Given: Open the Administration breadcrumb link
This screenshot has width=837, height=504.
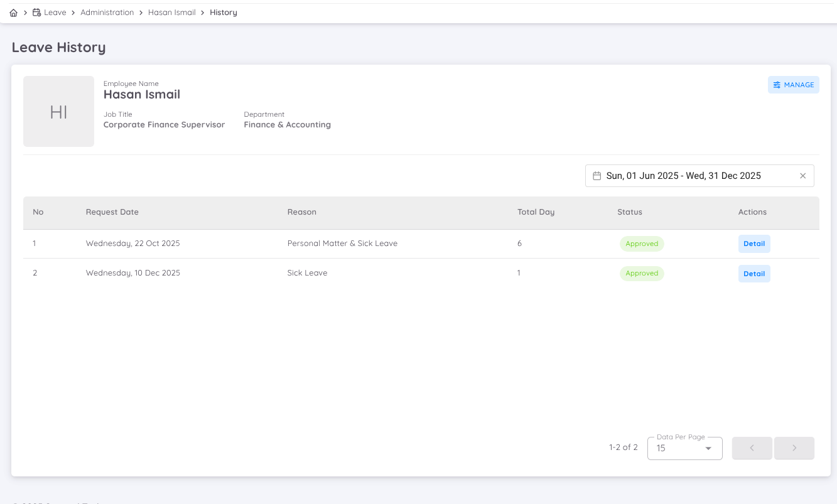Looking at the screenshot, I should coord(107,13).
